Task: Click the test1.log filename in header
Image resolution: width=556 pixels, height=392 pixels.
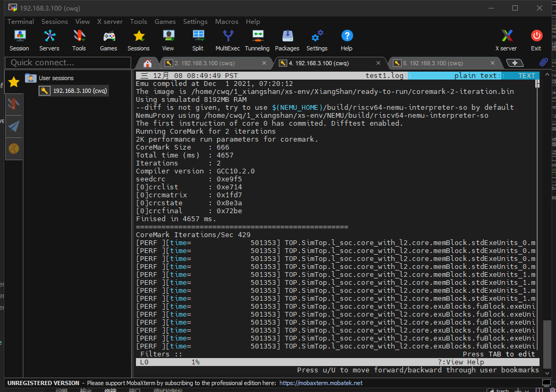Action: [x=384, y=75]
